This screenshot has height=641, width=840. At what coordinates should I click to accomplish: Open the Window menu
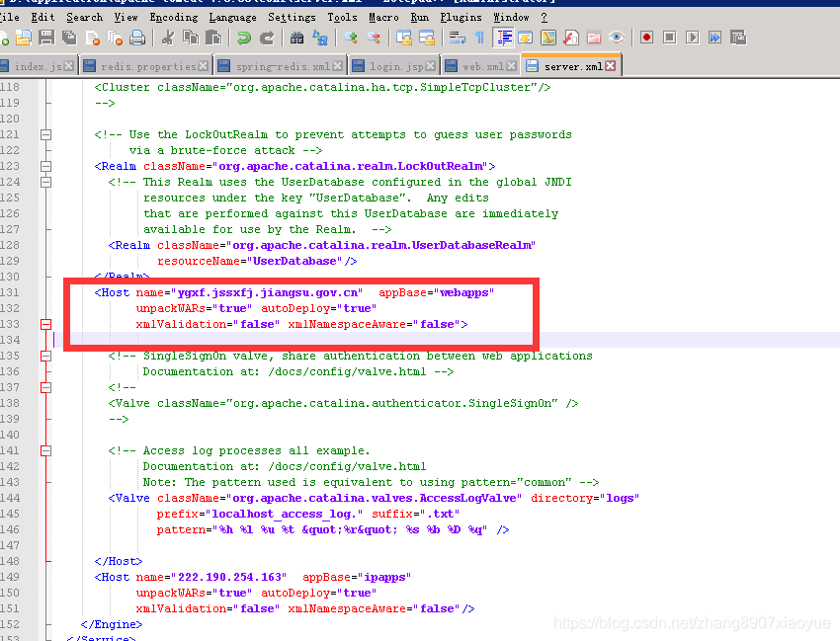[x=511, y=17]
